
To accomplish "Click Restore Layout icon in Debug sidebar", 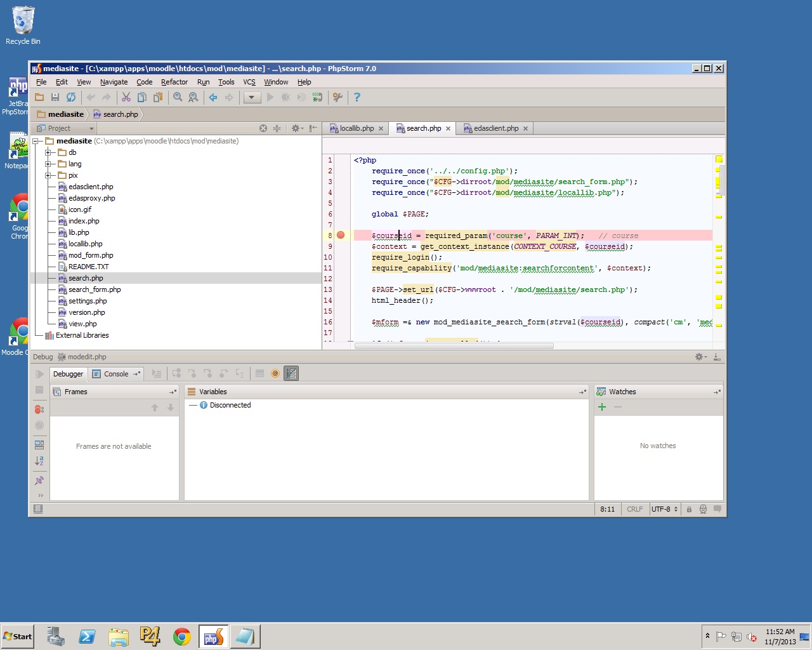I will pyautogui.click(x=39, y=445).
